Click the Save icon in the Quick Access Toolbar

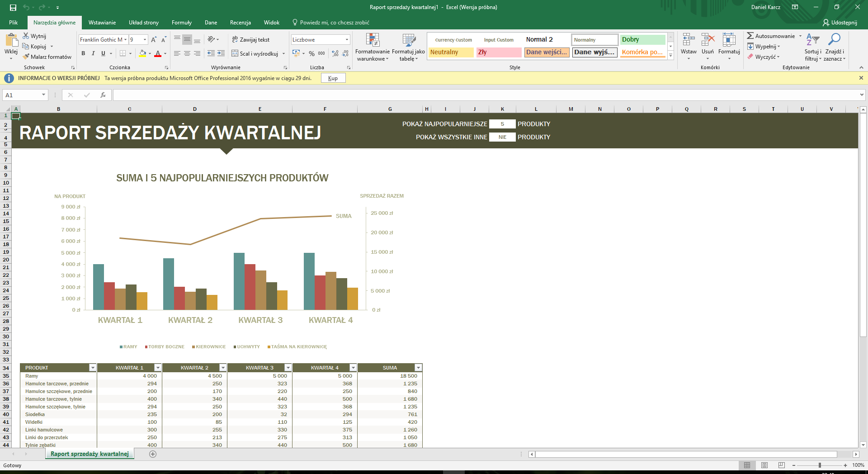13,7
